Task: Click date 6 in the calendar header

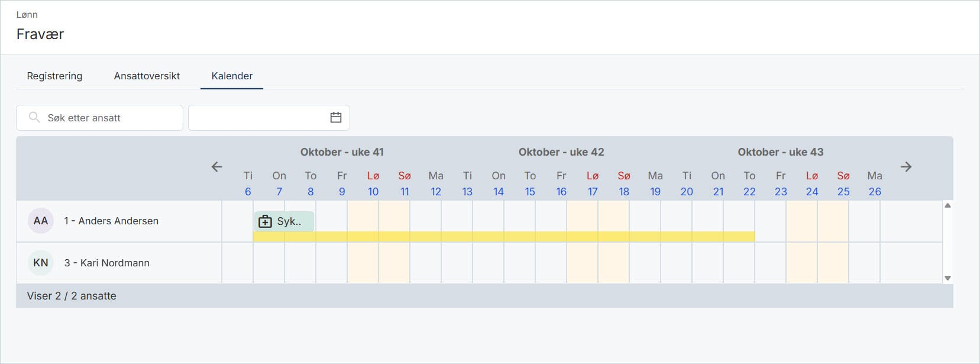Action: [248, 192]
